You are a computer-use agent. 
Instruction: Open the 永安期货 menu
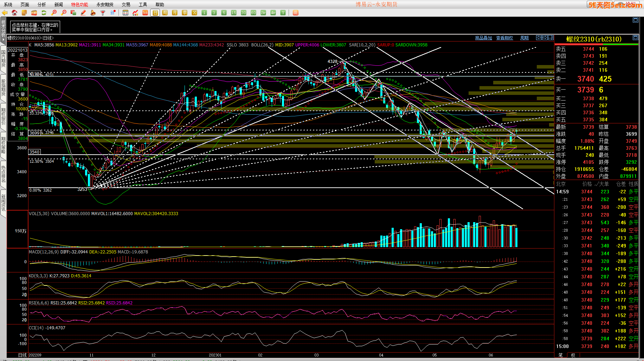coord(105,5)
